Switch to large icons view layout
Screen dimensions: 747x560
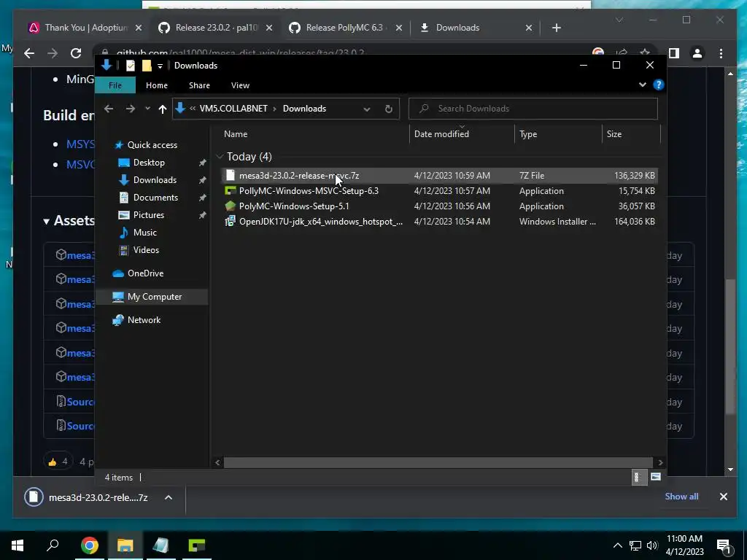point(656,477)
